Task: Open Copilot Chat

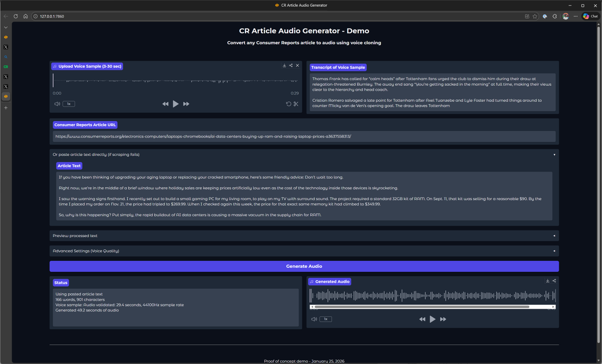Action: point(590,16)
